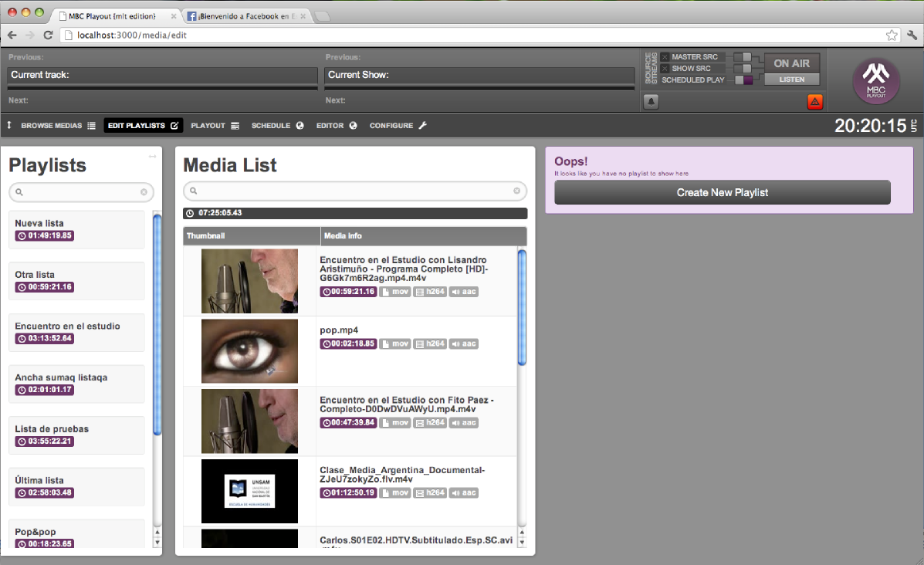Sort by the Thumbnail column header
Image resolution: width=924 pixels, height=565 pixels.
point(252,235)
